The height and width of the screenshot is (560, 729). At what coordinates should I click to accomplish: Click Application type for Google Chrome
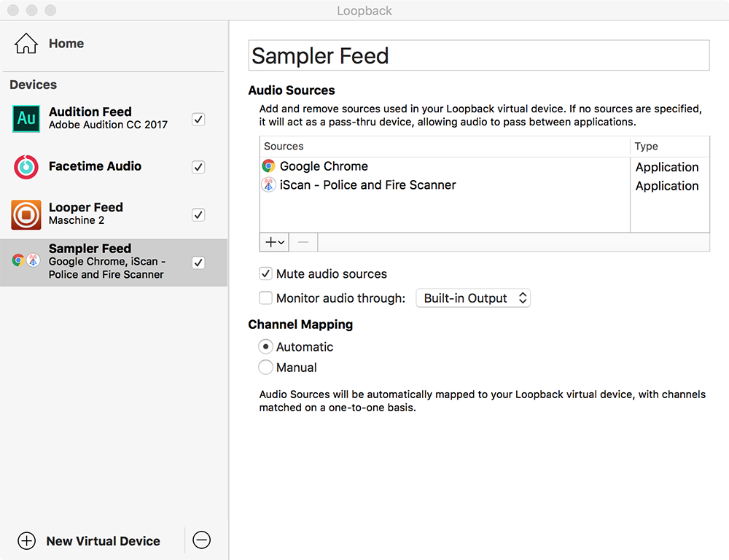tap(667, 167)
